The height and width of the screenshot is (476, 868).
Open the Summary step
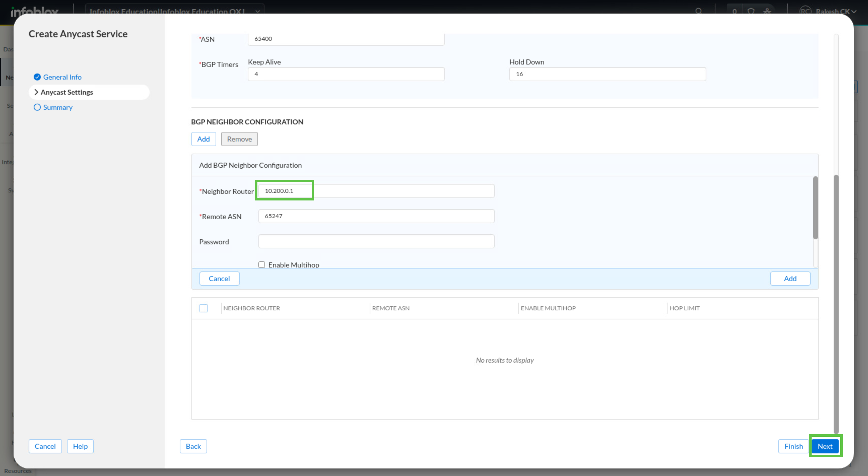[x=58, y=107]
